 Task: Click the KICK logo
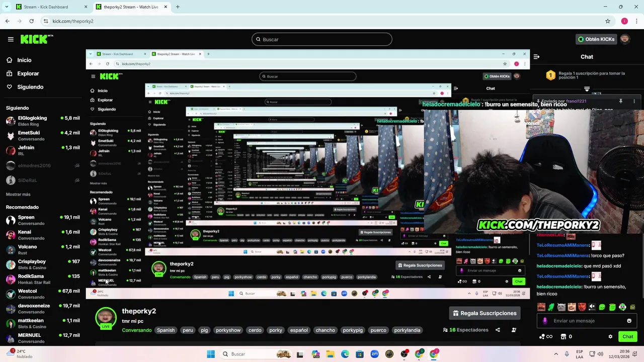36,39
